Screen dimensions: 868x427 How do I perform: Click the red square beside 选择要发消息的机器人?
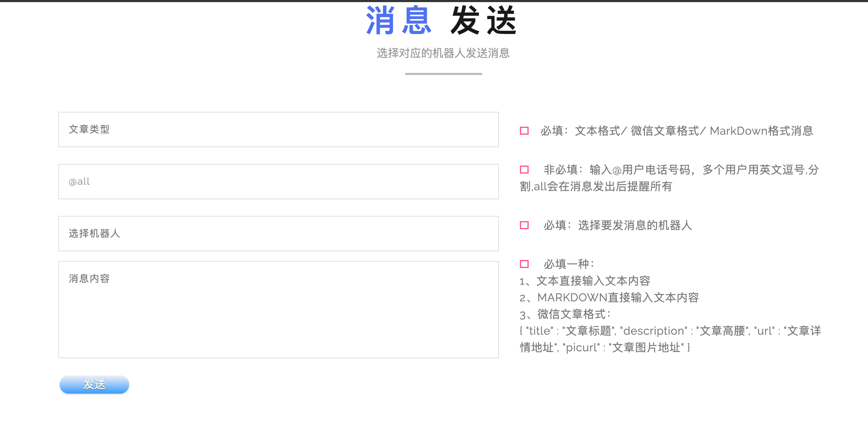pyautogui.click(x=524, y=225)
